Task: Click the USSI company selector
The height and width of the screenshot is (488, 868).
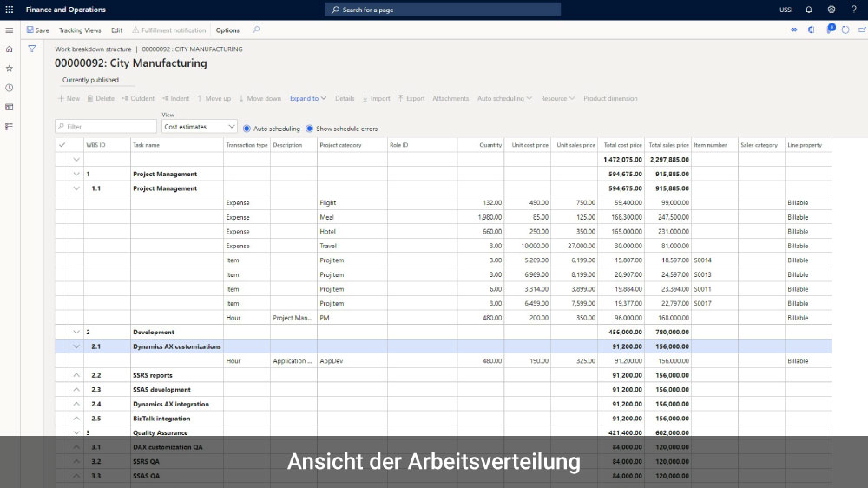Action: tap(786, 10)
